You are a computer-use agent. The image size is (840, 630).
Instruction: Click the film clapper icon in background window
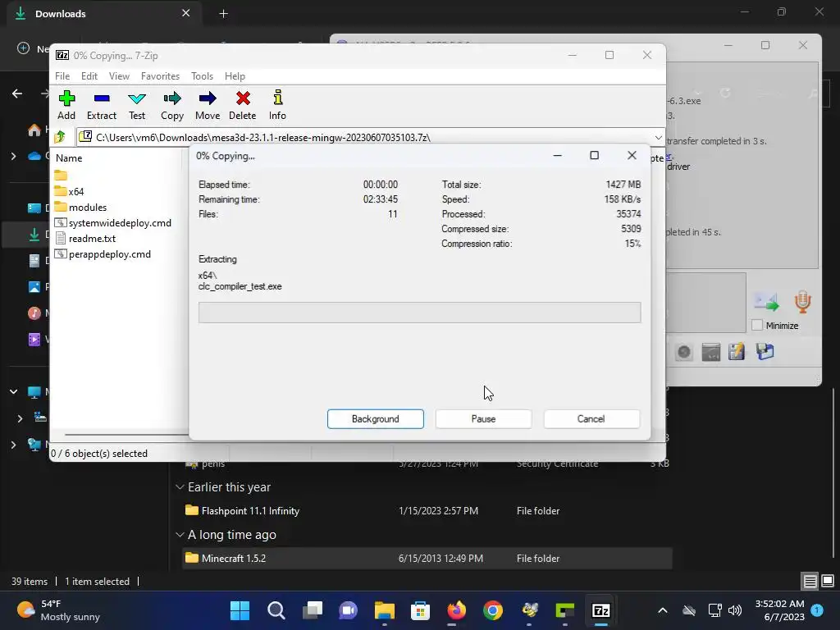click(x=711, y=352)
